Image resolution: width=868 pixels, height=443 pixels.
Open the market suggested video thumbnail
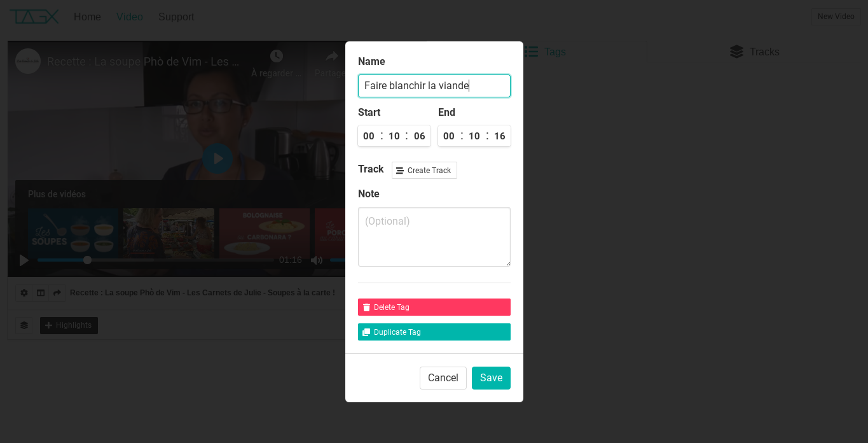(169, 233)
